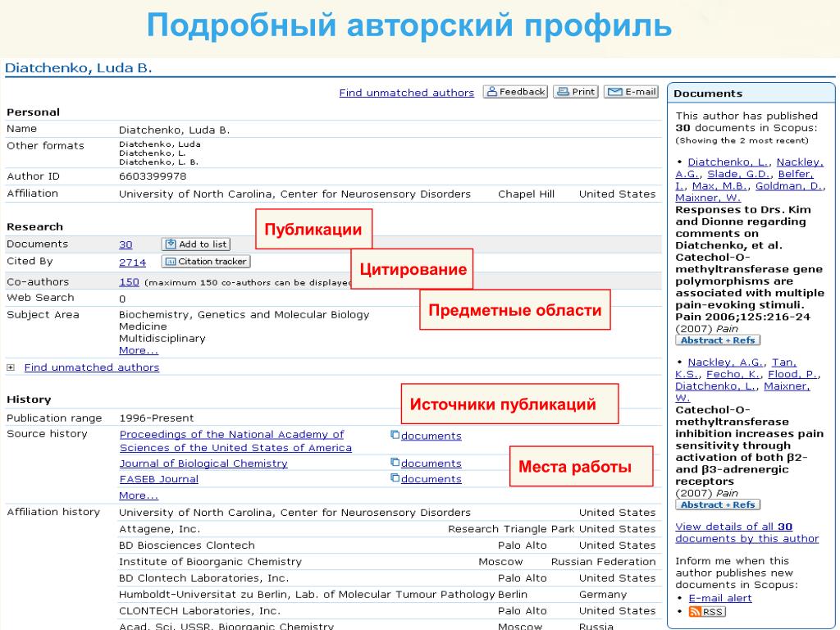Select Publication range 1996-Present value
840x630 pixels.
click(157, 418)
